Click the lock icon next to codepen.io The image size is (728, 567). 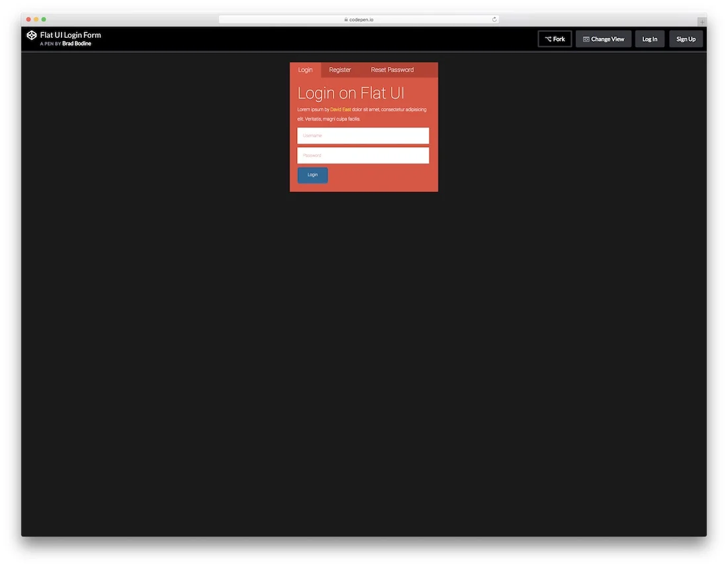(345, 19)
